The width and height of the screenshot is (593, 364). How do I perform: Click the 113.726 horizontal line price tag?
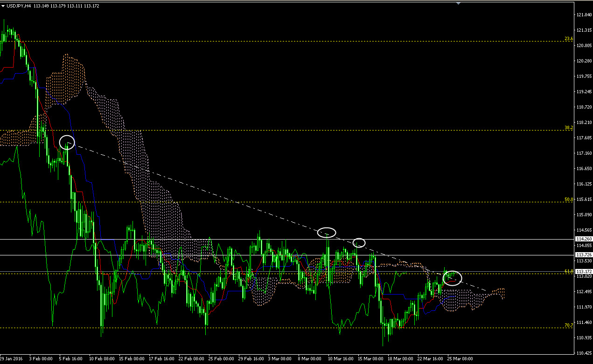[584, 255]
